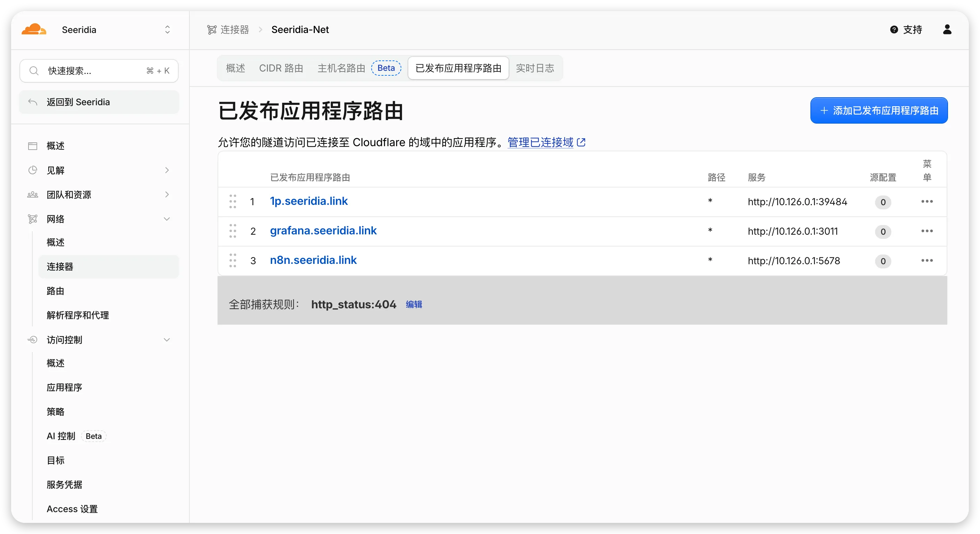Open AI 控制 Beta item
The image size is (980, 534).
76,436
